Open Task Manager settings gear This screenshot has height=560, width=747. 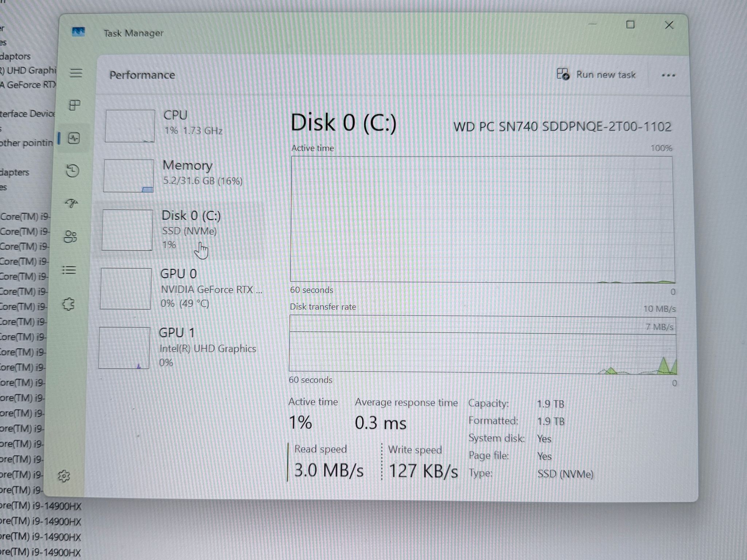click(64, 476)
